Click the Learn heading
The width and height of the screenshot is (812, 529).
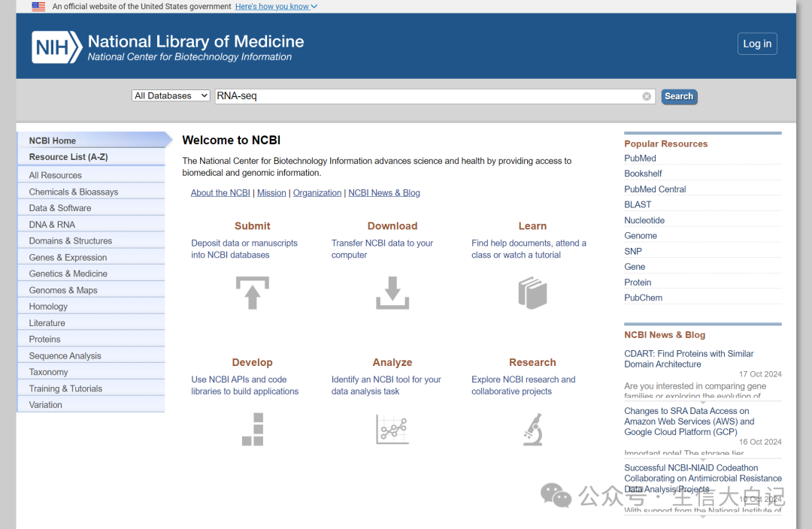[532, 225]
